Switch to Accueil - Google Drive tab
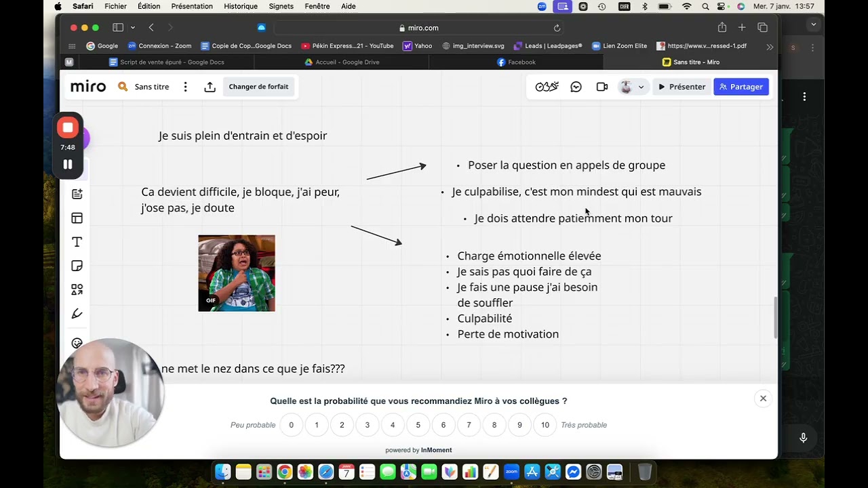868x488 pixels. click(x=342, y=62)
